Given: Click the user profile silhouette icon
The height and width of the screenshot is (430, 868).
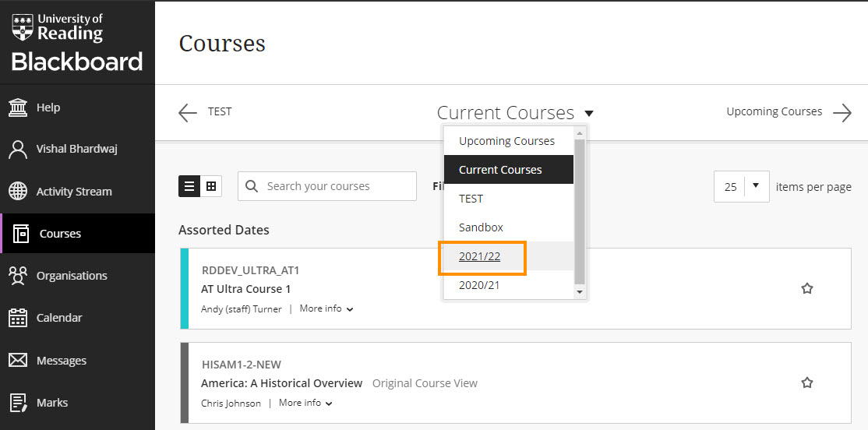Looking at the screenshot, I should [x=18, y=150].
